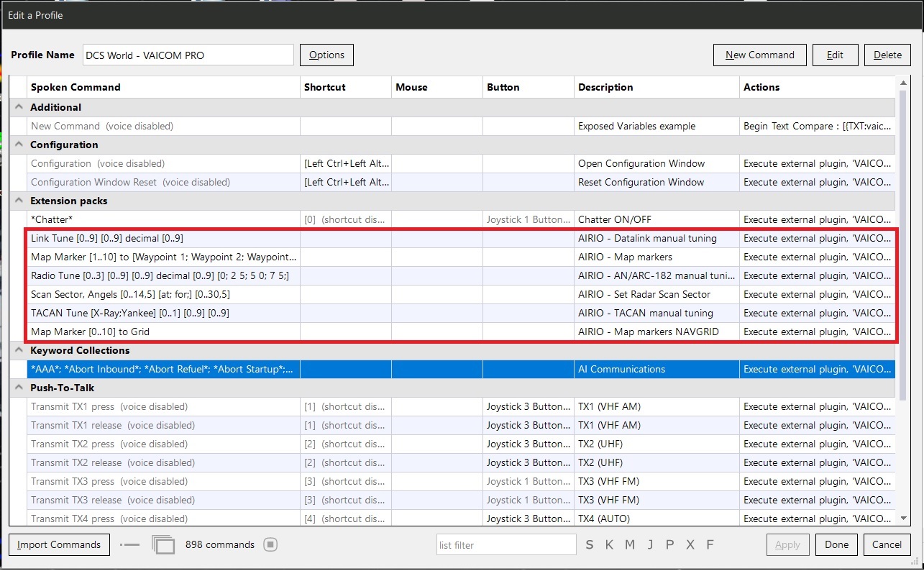Screen dimensions: 924x571
Task: Click 'Chatter ON/OFF' description cell
Action: click(657, 219)
